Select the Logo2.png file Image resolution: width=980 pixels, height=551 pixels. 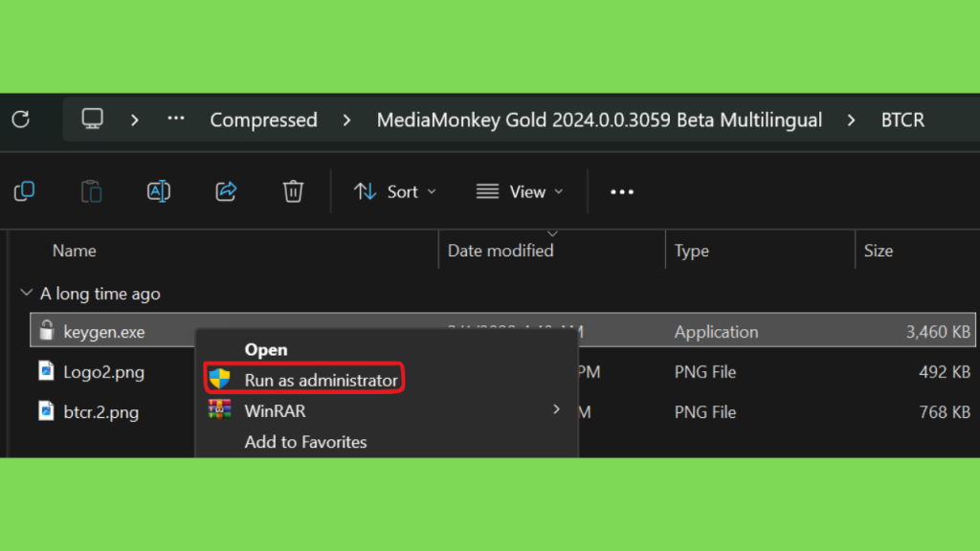point(104,372)
